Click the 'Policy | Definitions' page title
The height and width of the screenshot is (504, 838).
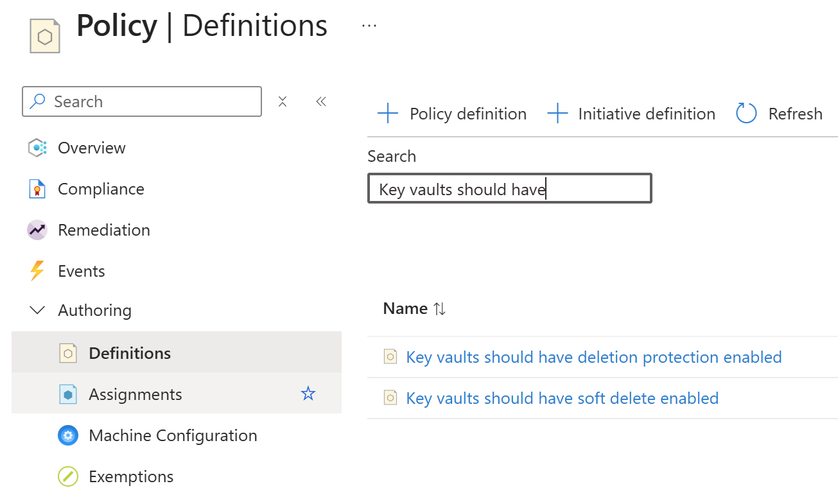[x=202, y=26]
